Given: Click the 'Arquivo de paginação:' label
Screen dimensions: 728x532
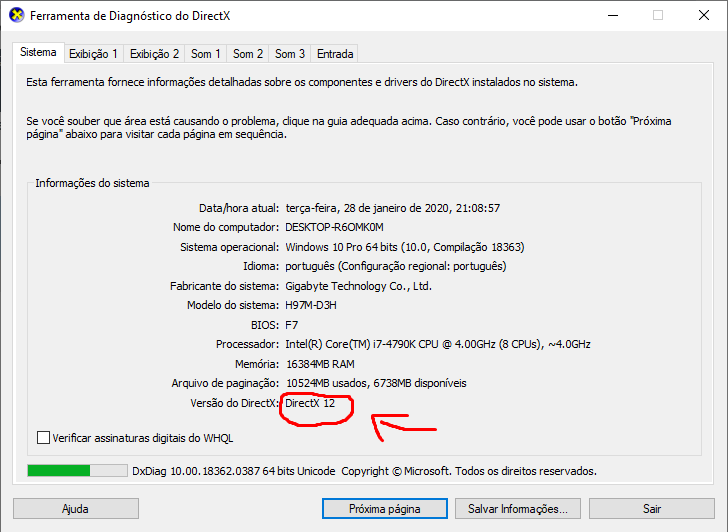Looking at the screenshot, I should click(x=225, y=383).
